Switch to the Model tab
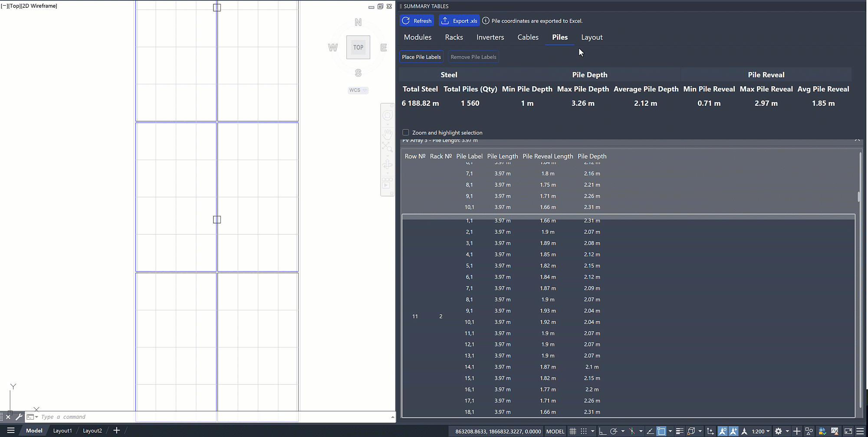This screenshot has height=437, width=868. pyautogui.click(x=34, y=430)
